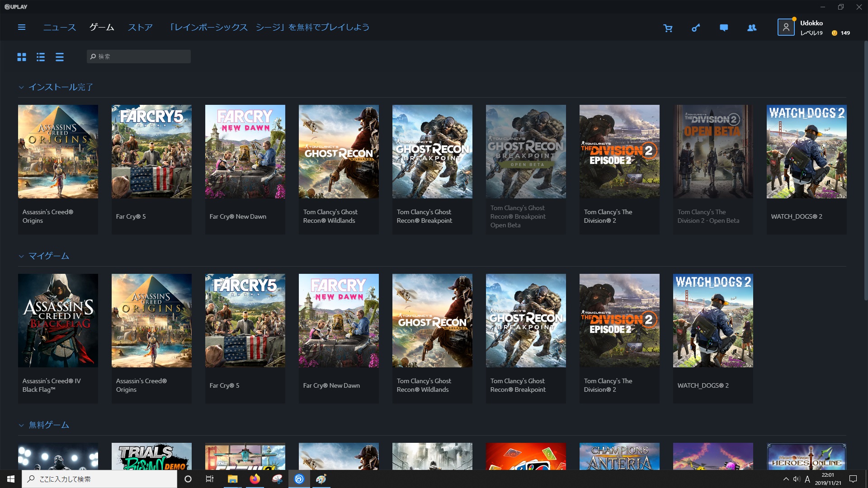Open Firefox from the Windows taskbar

point(255,479)
